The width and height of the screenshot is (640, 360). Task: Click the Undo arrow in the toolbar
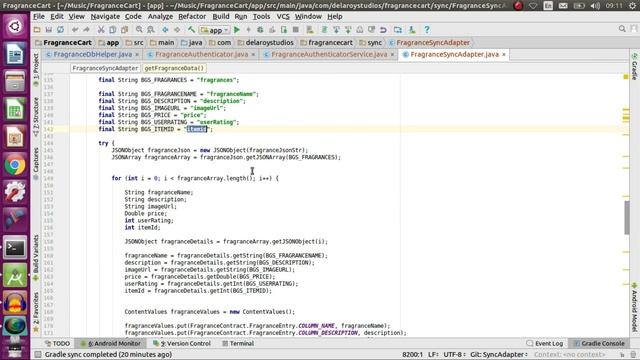tap(75, 30)
